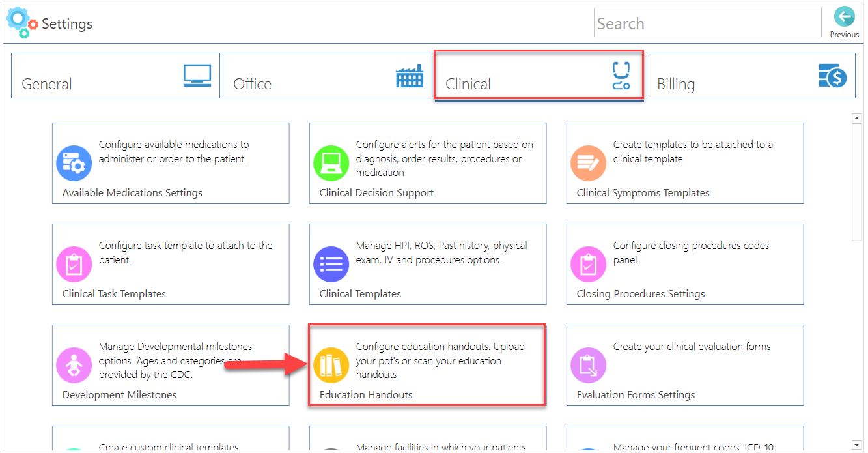Click inside the Search field
This screenshot has width=868, height=453.
point(708,23)
